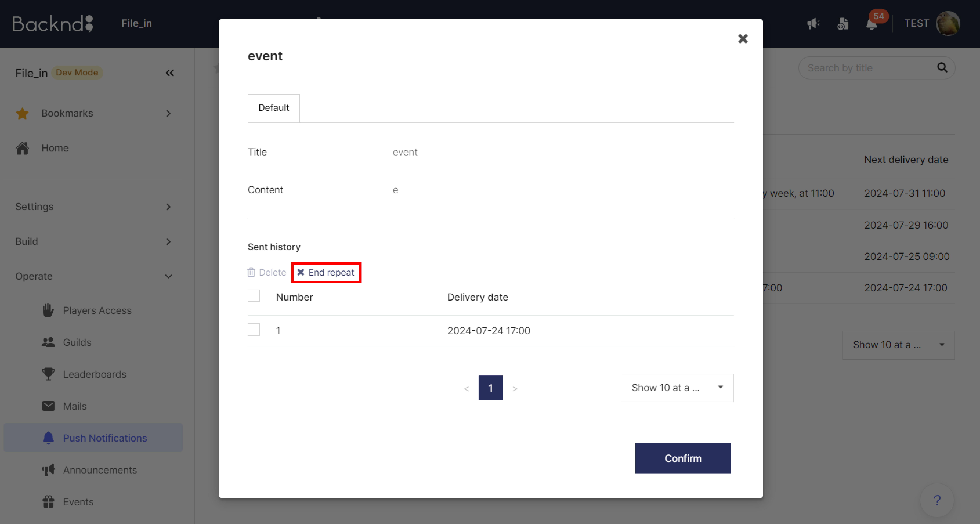Click the 2024-07-25 09:00 delivery date cell
The image size is (980, 524).
tap(907, 256)
